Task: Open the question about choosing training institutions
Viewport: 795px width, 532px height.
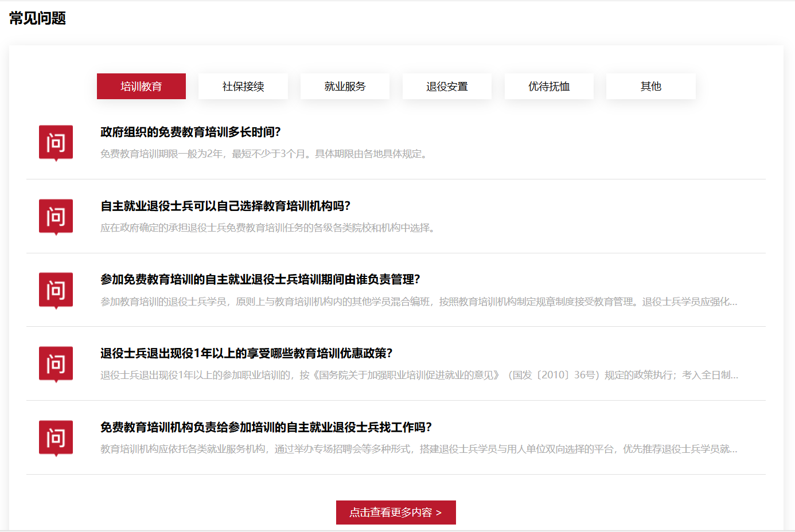Action: click(x=220, y=206)
